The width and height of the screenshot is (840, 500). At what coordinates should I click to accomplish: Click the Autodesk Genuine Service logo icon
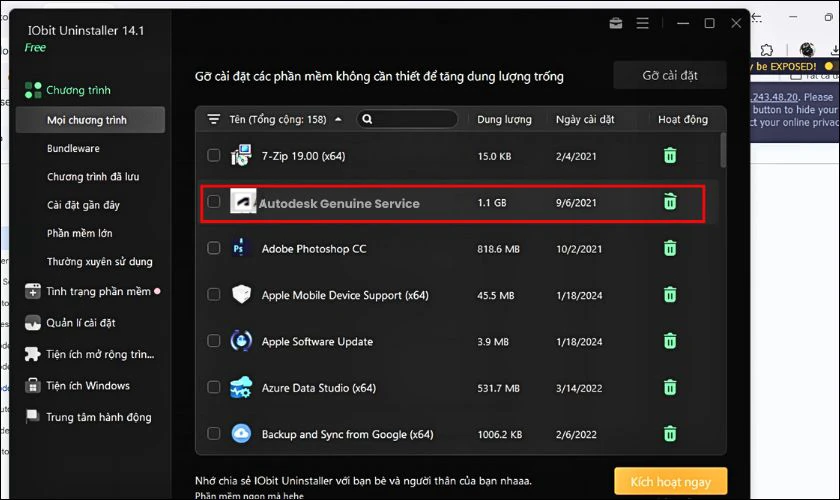pyautogui.click(x=243, y=202)
